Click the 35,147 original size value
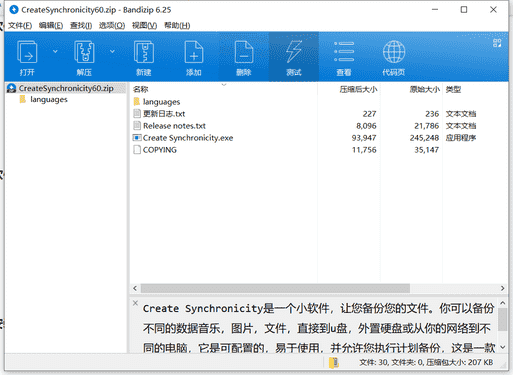 (x=426, y=150)
